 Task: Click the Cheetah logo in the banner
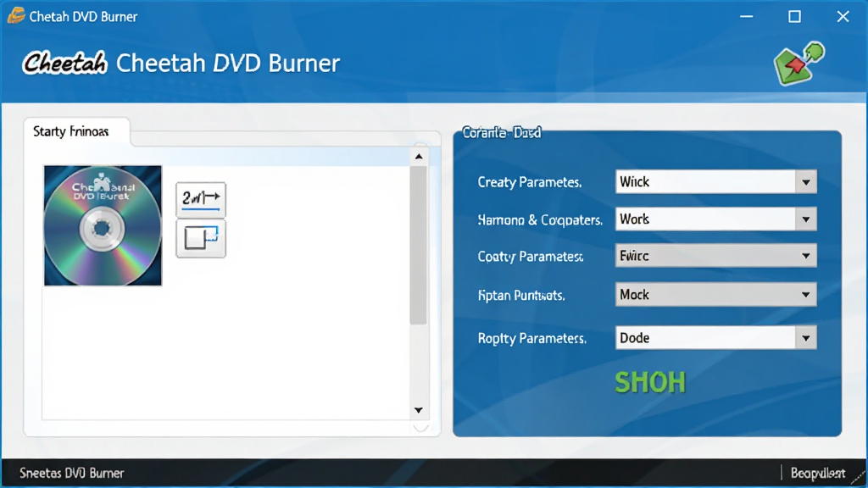click(x=64, y=63)
